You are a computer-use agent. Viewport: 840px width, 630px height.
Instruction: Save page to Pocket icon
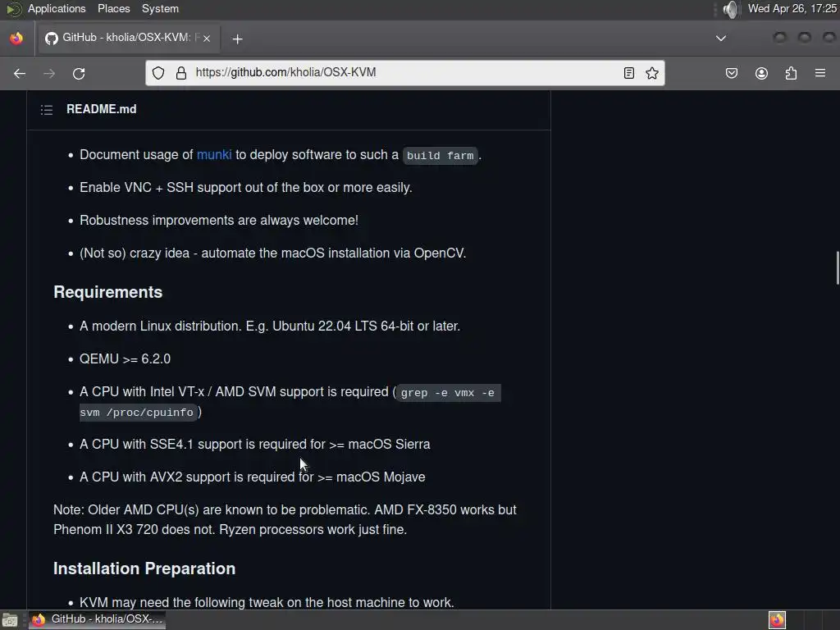point(731,73)
